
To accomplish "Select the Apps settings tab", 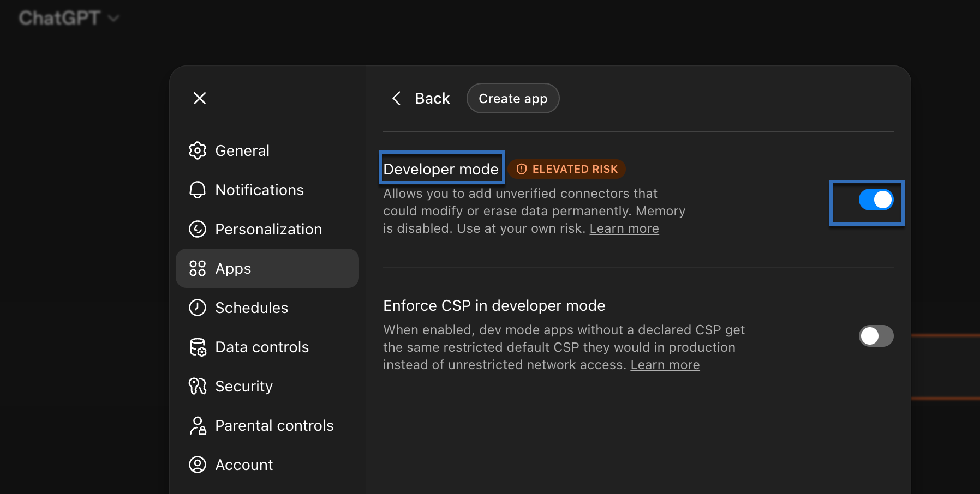I will click(x=267, y=268).
